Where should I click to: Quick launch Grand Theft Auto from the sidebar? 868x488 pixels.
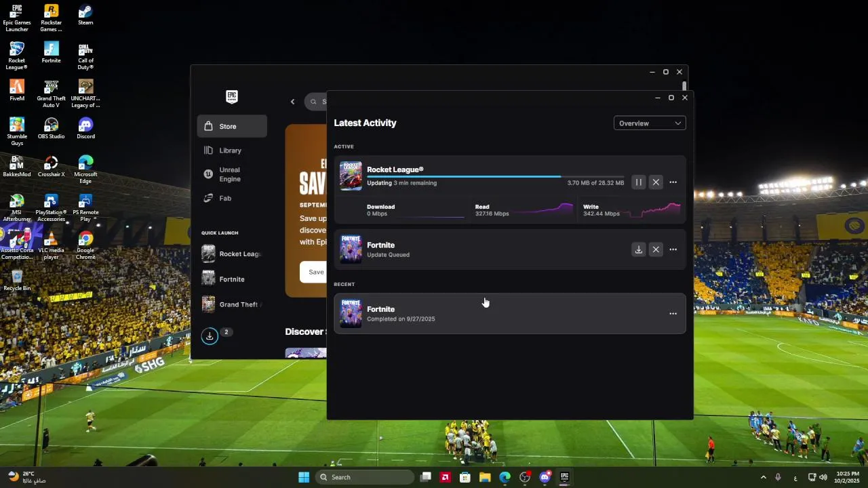pyautogui.click(x=232, y=304)
